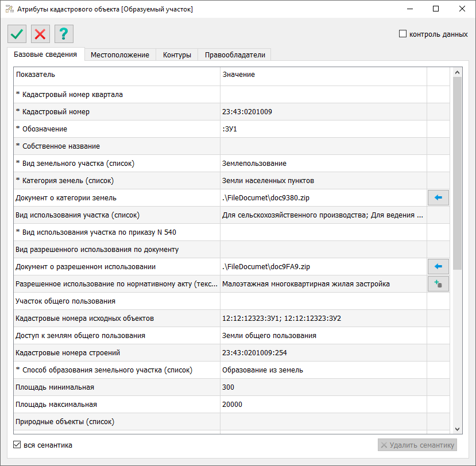
Task: Click add icon for permitted use by normative act
Action: point(438,284)
